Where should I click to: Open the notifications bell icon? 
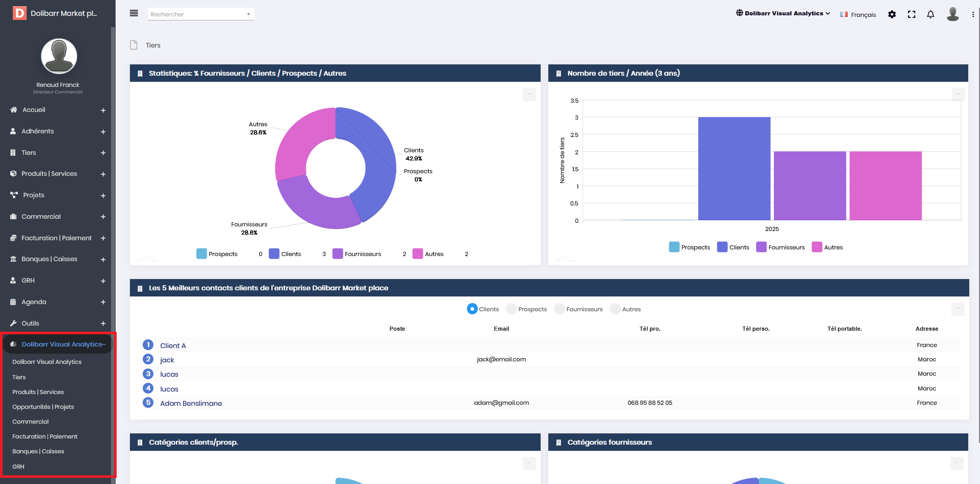point(931,14)
